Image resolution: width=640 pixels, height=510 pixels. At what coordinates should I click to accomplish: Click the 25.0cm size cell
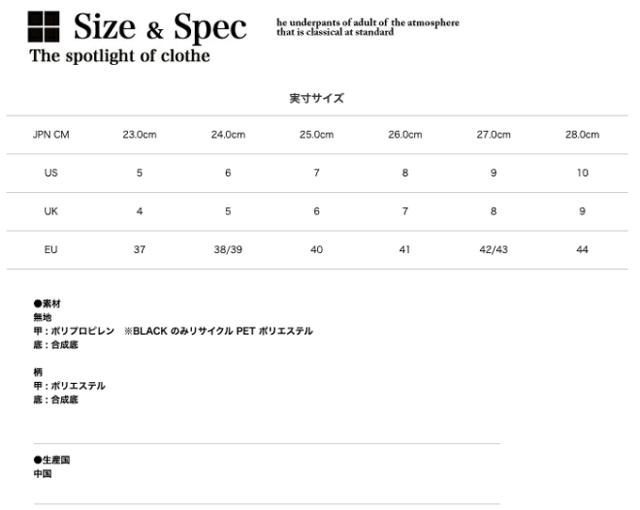click(316, 135)
